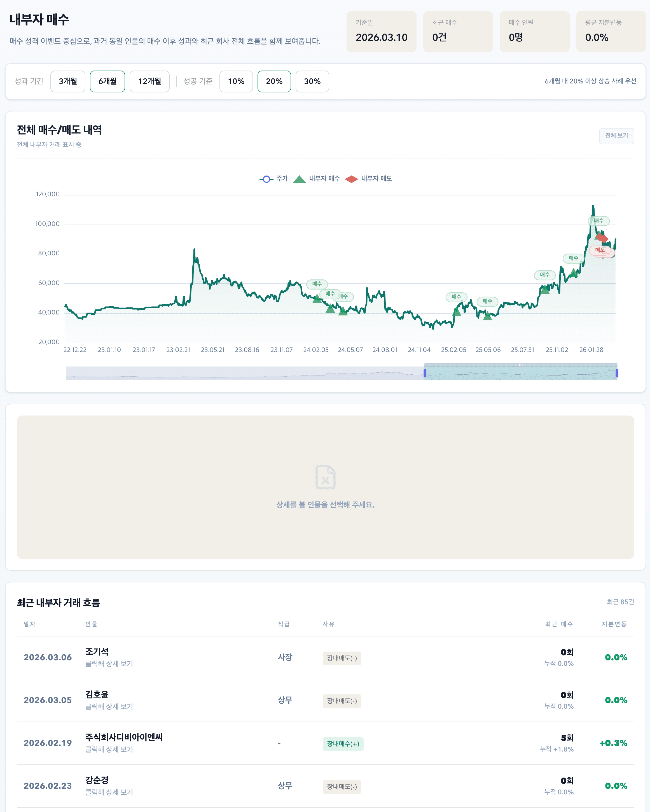The height and width of the screenshot is (812, 650).
Task: Click the 매수 label above the 100,000 line
Action: [x=598, y=221]
